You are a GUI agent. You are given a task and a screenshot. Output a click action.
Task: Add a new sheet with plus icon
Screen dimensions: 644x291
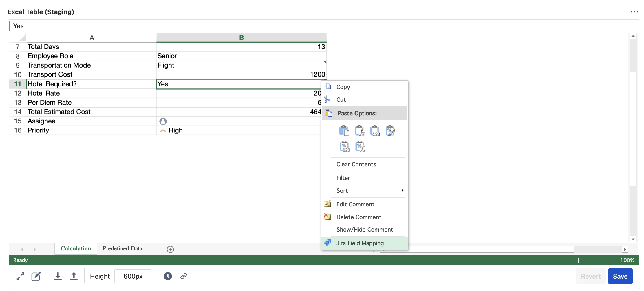tap(170, 249)
